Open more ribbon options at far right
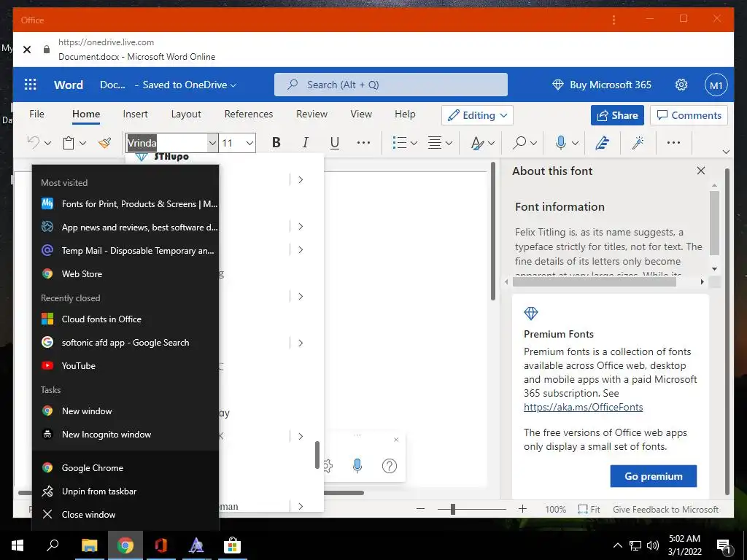The image size is (747, 560). tap(673, 142)
